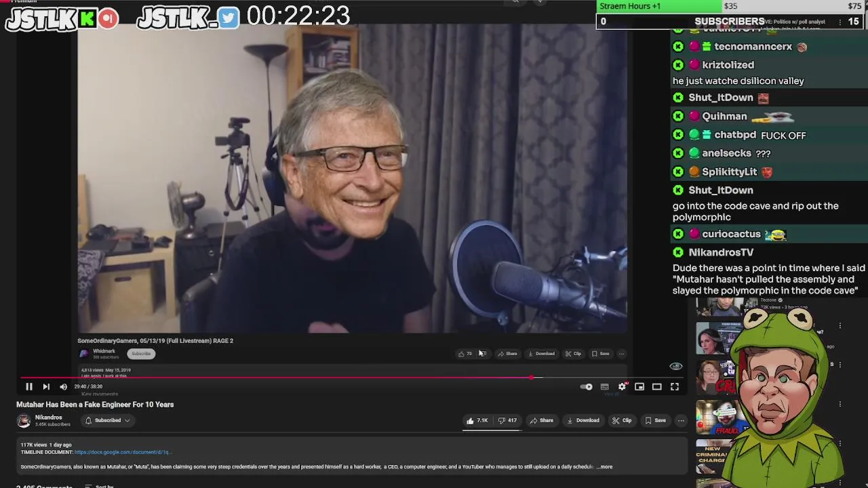Open the docs.google.com timeline document link

[123, 452]
